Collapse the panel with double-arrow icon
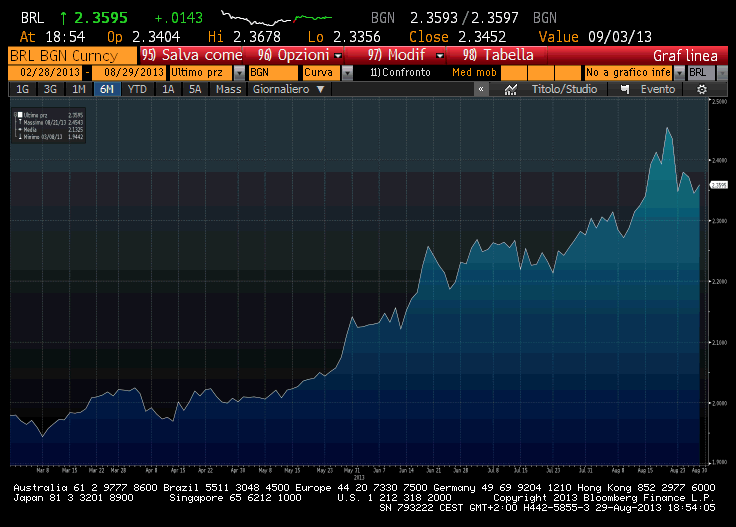This screenshot has width=736, height=527. click(481, 89)
